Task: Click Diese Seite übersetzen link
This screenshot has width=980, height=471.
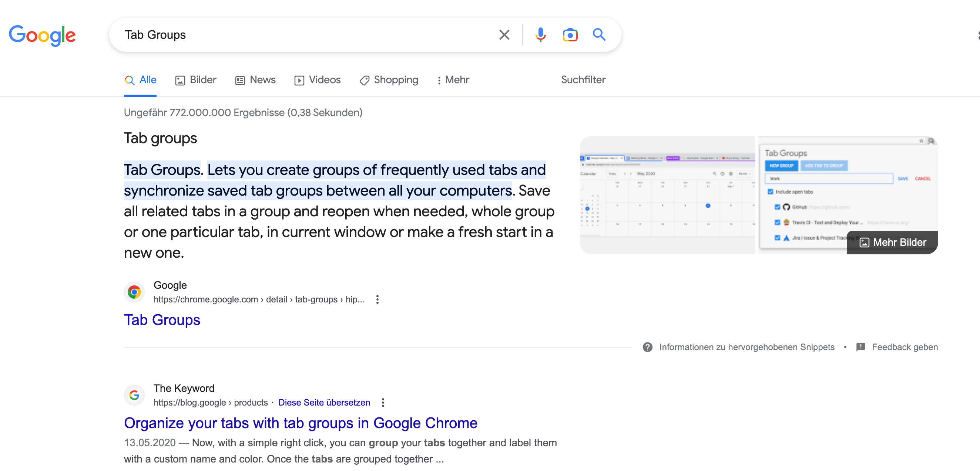Action: click(324, 403)
